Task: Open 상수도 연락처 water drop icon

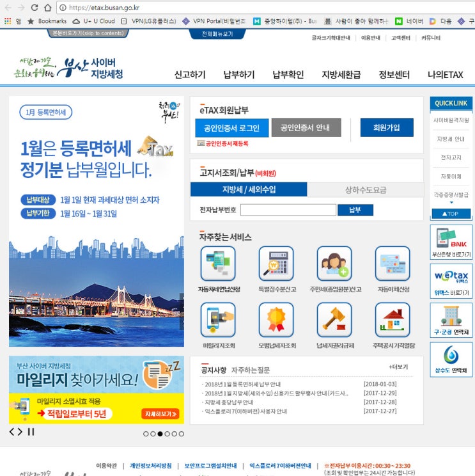Action: (x=451, y=360)
